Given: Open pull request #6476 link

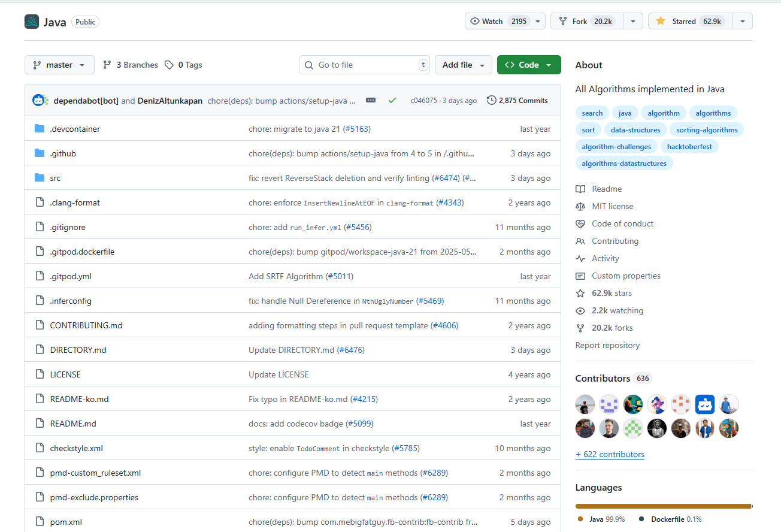Looking at the screenshot, I should [x=350, y=350].
